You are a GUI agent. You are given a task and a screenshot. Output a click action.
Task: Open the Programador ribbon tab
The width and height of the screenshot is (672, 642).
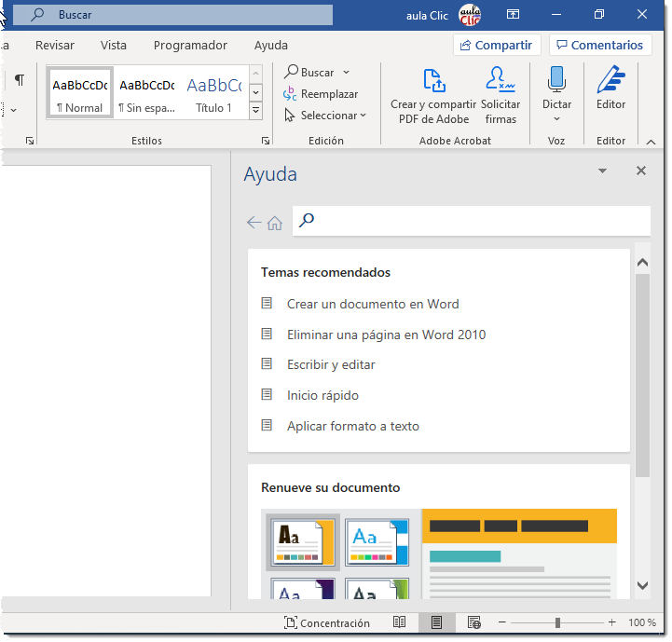[x=190, y=45]
